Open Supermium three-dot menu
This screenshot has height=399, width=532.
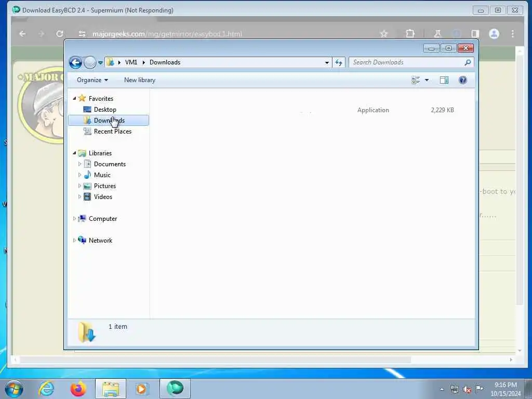tap(513, 34)
